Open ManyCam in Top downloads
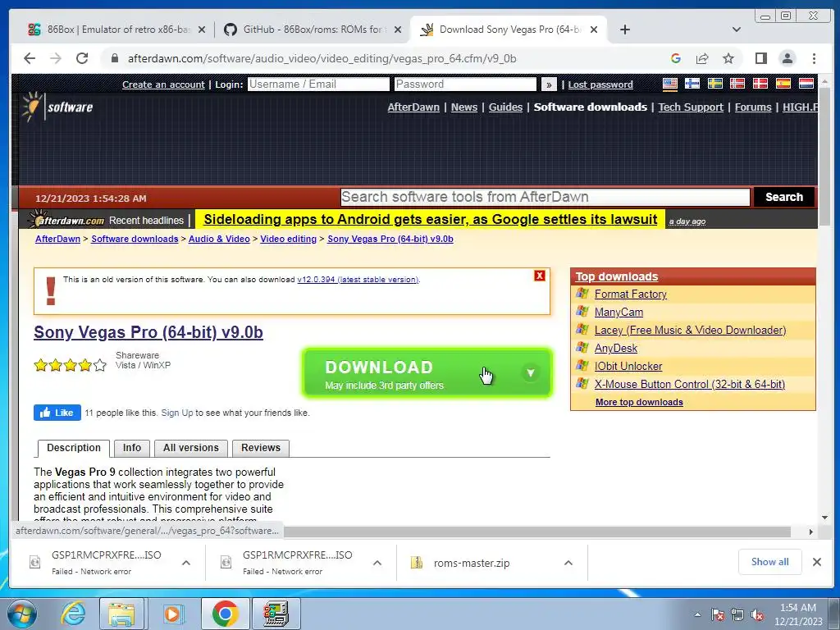Screen dimensions: 840x630 coord(619,313)
